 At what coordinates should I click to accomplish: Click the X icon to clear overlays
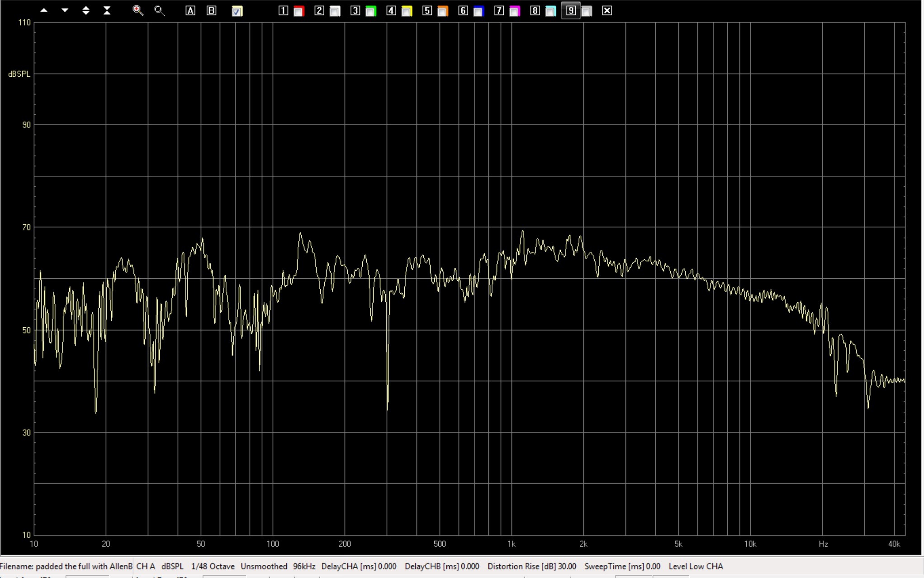[607, 10]
